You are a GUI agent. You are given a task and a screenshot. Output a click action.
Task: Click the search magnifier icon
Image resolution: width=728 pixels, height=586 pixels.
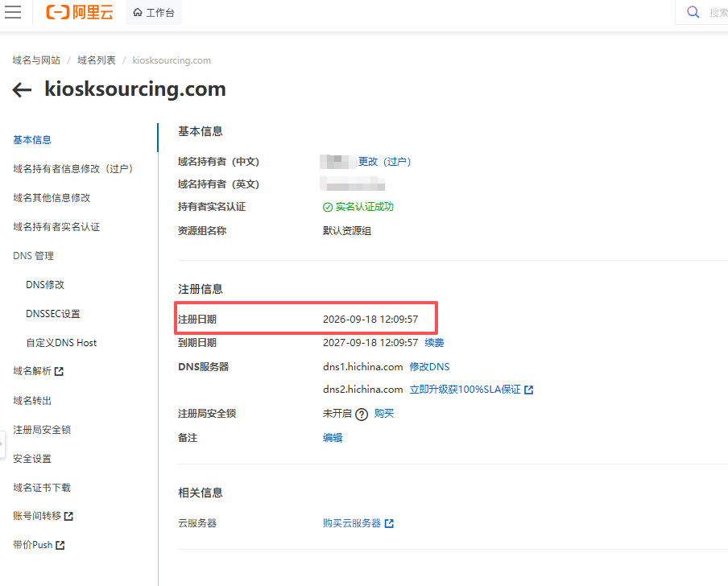[x=693, y=12]
